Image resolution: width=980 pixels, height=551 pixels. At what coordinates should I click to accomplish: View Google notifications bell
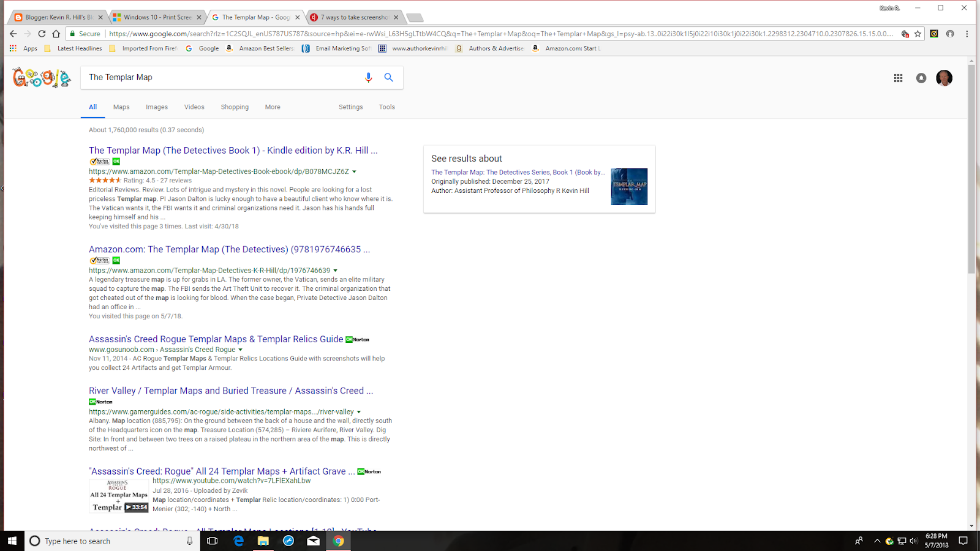[x=921, y=78]
